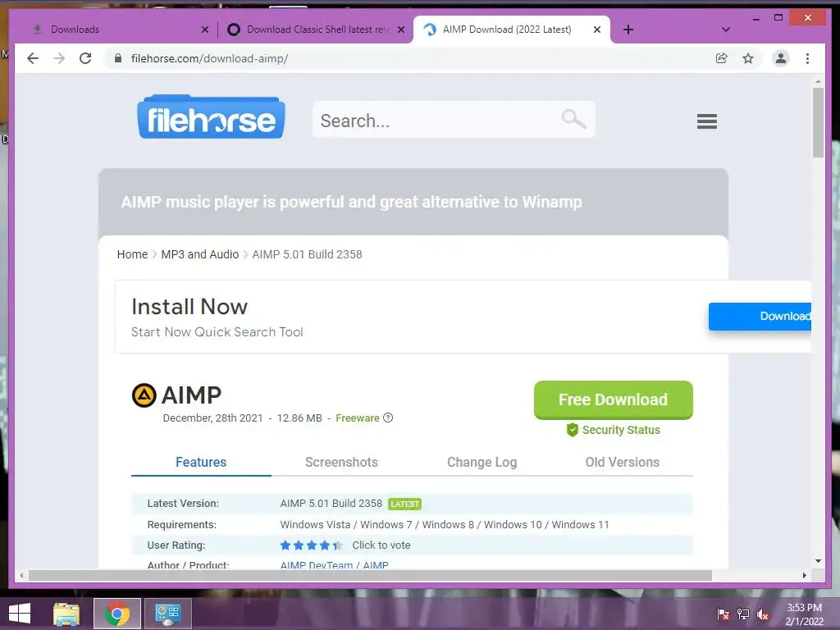Open the AIMP DevTeam / AIMP author link
Image resolution: width=840 pixels, height=630 pixels.
pos(335,564)
